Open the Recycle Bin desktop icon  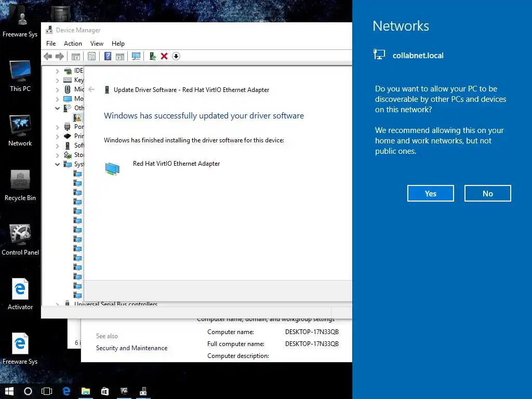click(20, 185)
